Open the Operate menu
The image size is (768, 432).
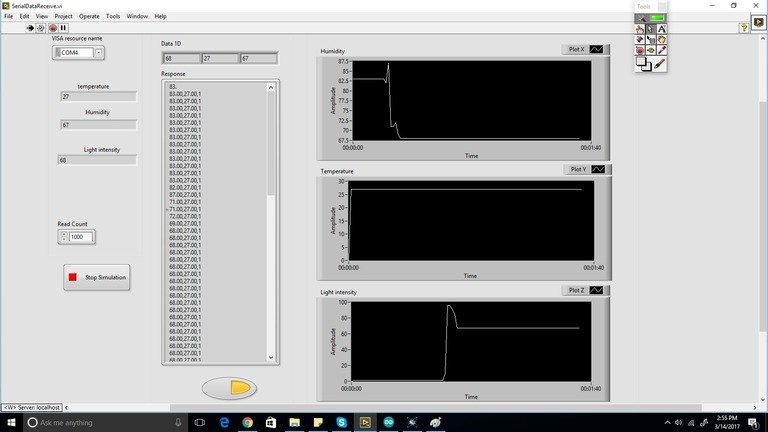(89, 16)
